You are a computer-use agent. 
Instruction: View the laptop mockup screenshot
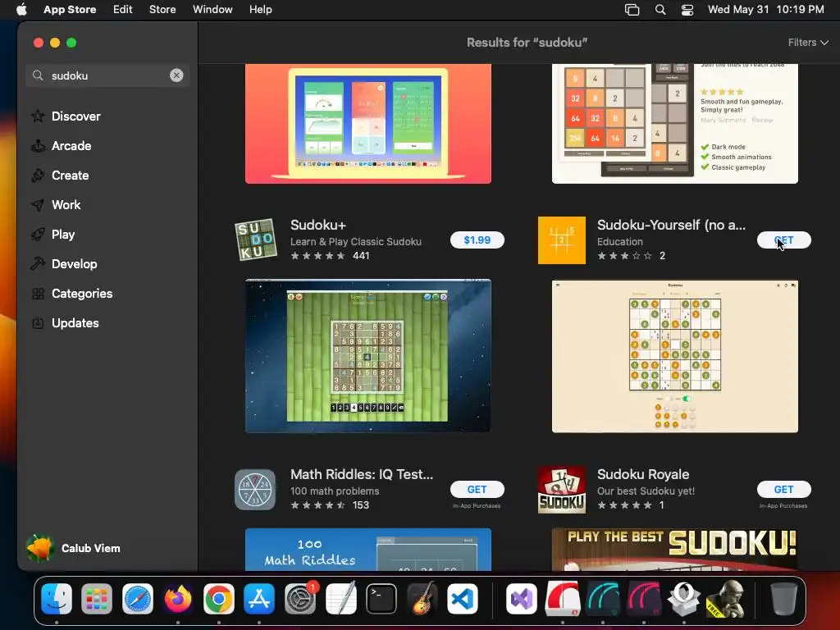[x=368, y=124]
